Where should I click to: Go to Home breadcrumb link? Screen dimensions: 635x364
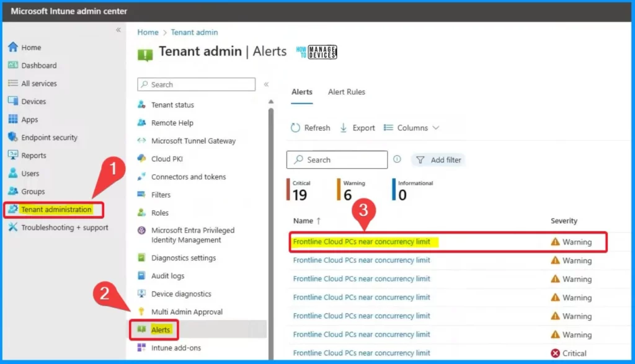click(x=148, y=32)
